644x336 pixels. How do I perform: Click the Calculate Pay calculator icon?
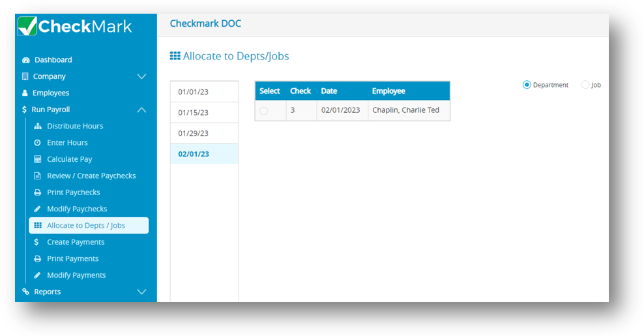point(37,159)
